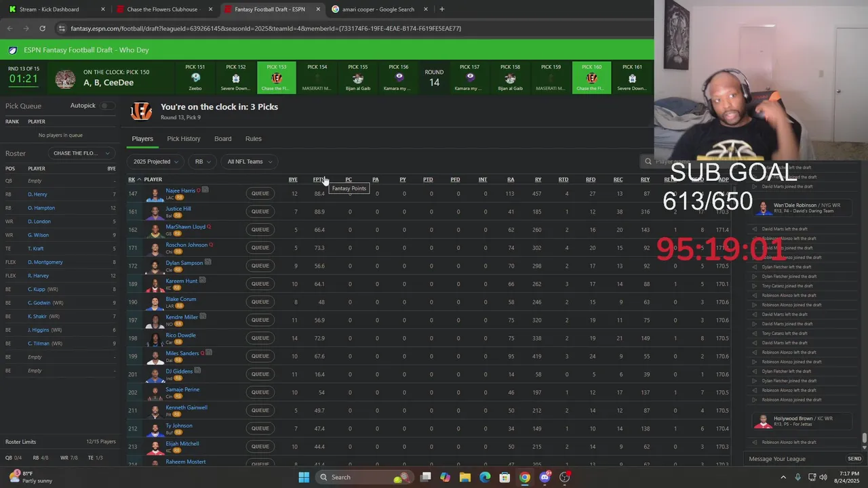The width and height of the screenshot is (868, 488).
Task: Reload the browser page
Action: coord(42,28)
